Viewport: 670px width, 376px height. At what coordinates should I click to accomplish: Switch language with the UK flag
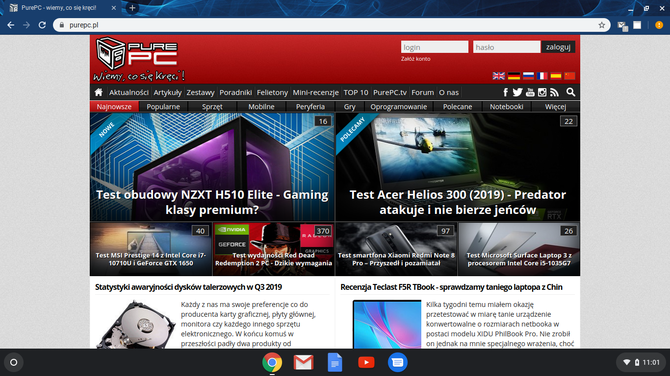[499, 76]
